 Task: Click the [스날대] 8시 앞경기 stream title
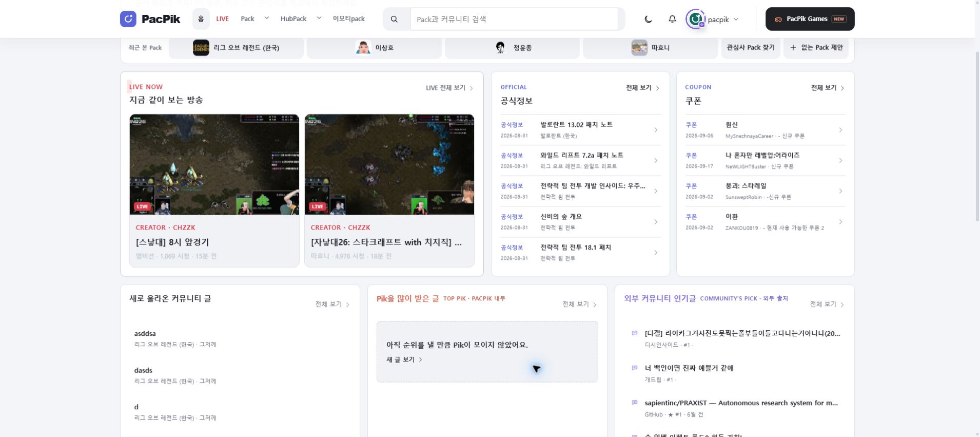coord(172,242)
